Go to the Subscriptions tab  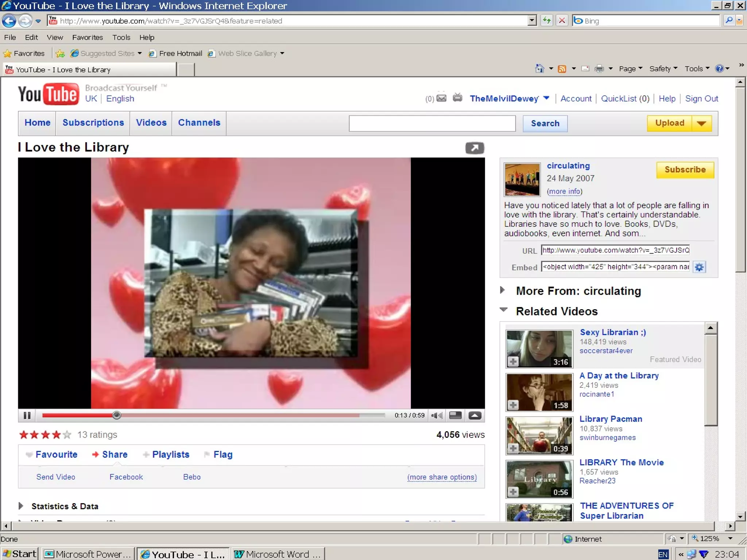click(x=93, y=123)
